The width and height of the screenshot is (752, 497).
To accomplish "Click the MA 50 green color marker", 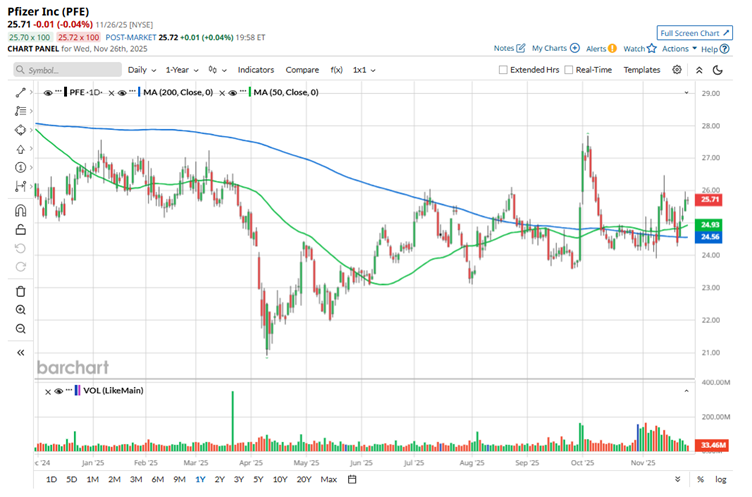I will tap(249, 93).
